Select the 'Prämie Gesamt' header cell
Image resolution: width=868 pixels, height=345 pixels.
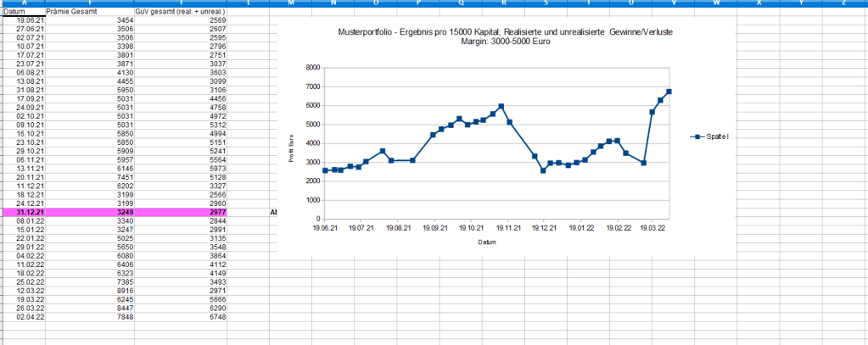coord(70,11)
